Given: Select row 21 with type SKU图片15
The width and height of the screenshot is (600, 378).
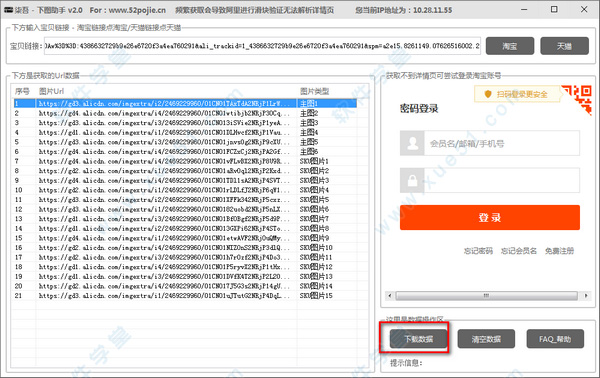Looking at the screenshot, I should click(185, 296).
